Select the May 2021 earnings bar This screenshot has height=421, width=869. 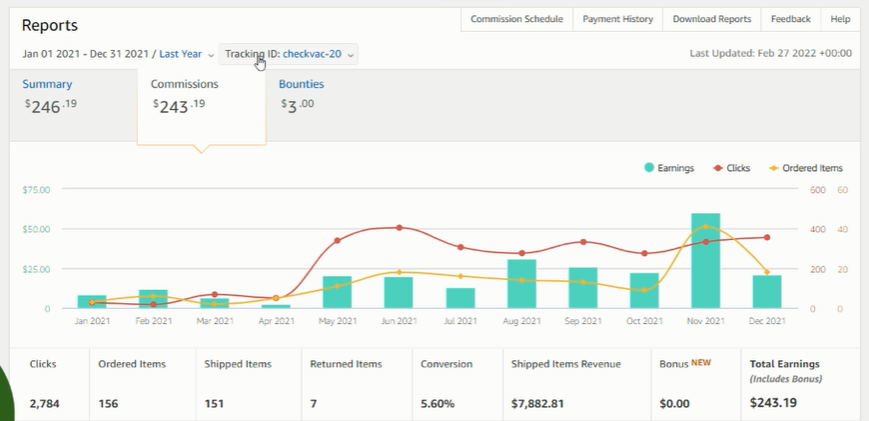click(x=338, y=292)
